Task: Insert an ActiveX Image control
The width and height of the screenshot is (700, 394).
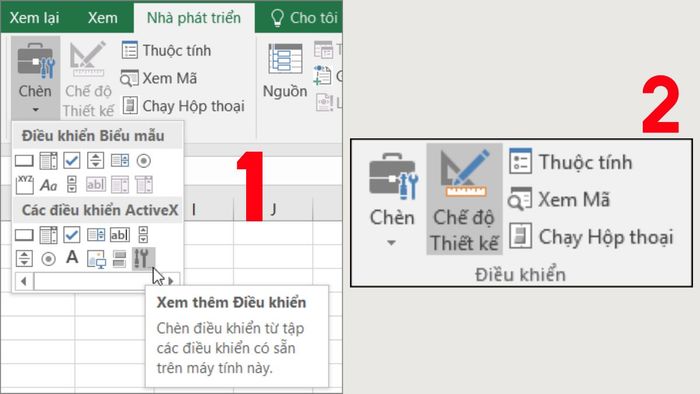Action: [96, 259]
